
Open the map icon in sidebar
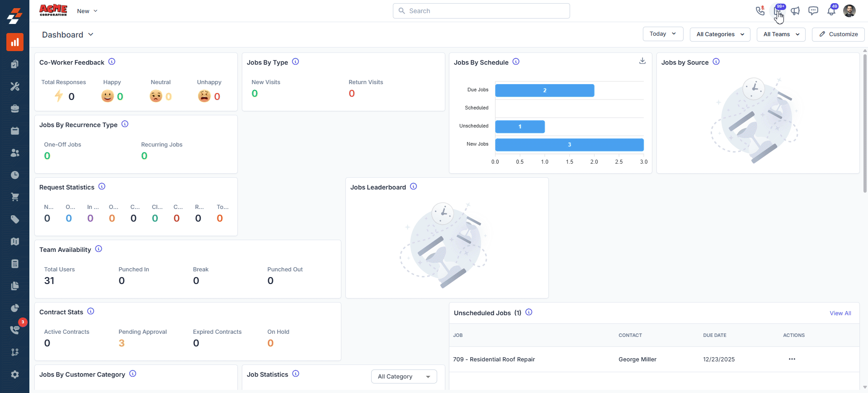coord(15,241)
